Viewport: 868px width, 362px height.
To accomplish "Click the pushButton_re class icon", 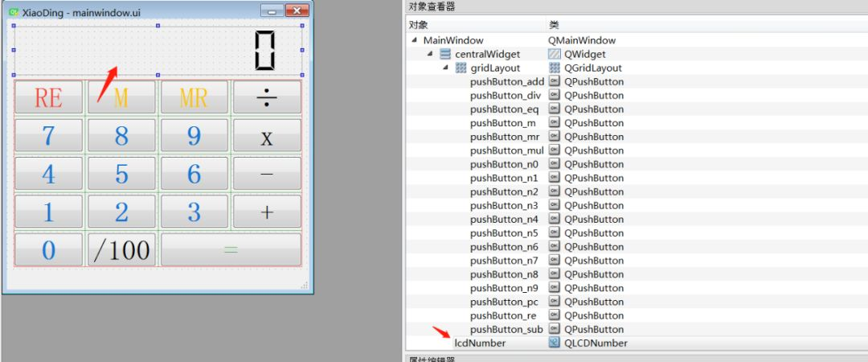I will click(x=554, y=315).
